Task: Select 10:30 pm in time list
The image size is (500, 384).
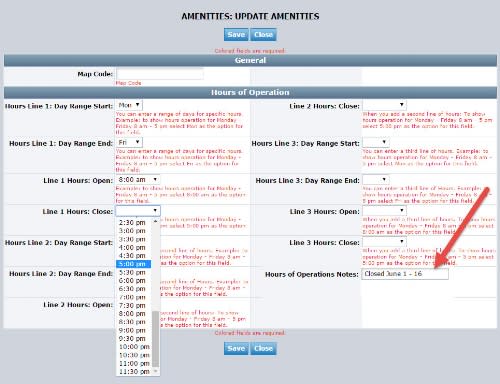Action: click(x=134, y=355)
